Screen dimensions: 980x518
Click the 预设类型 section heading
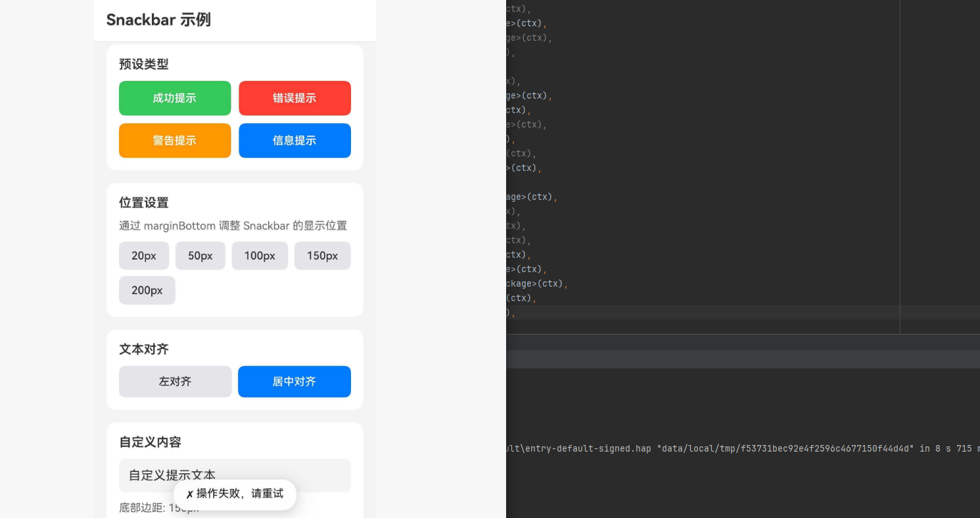tap(144, 64)
